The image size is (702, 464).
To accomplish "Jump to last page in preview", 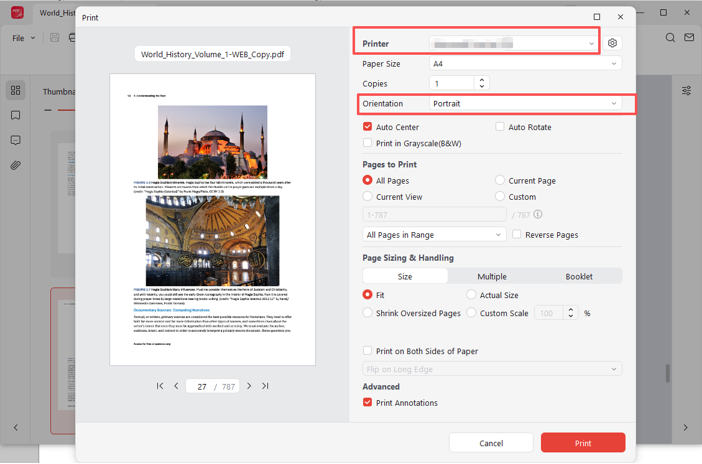I will [265, 386].
